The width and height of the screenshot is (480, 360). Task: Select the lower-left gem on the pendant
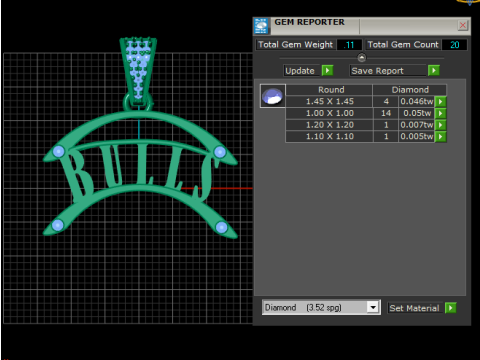pyautogui.click(x=57, y=225)
